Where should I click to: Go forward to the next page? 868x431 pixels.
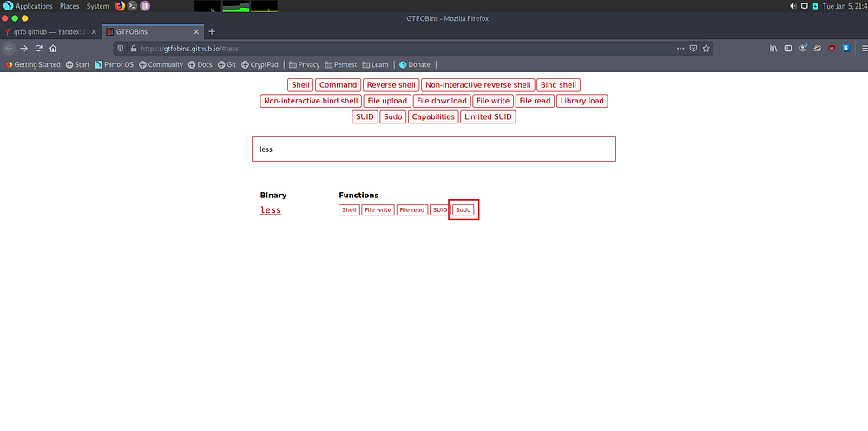coord(23,48)
